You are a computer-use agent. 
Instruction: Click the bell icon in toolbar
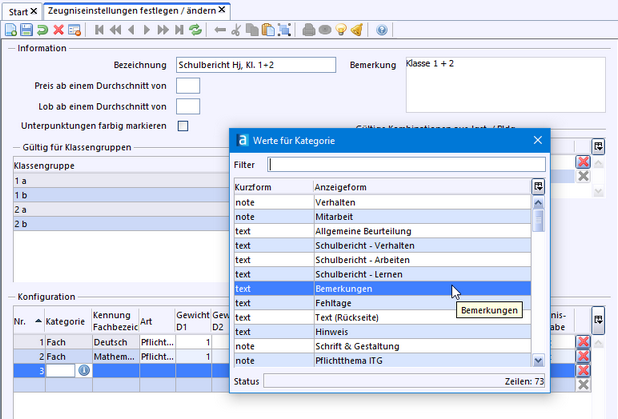click(357, 30)
